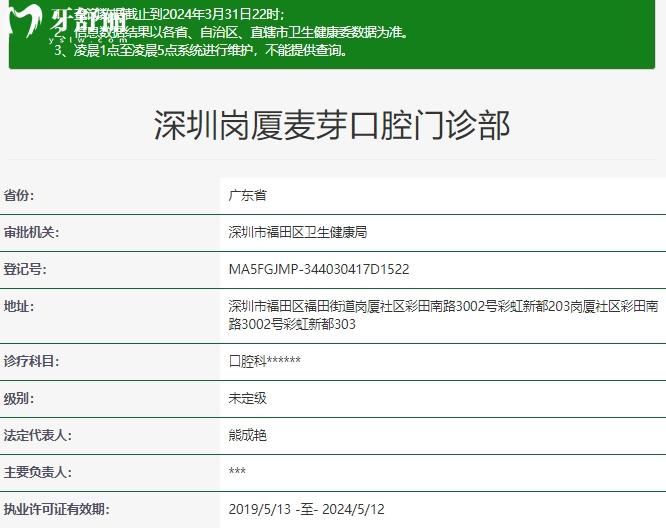
Task: Click the 口腔科****** value
Action: point(265,360)
